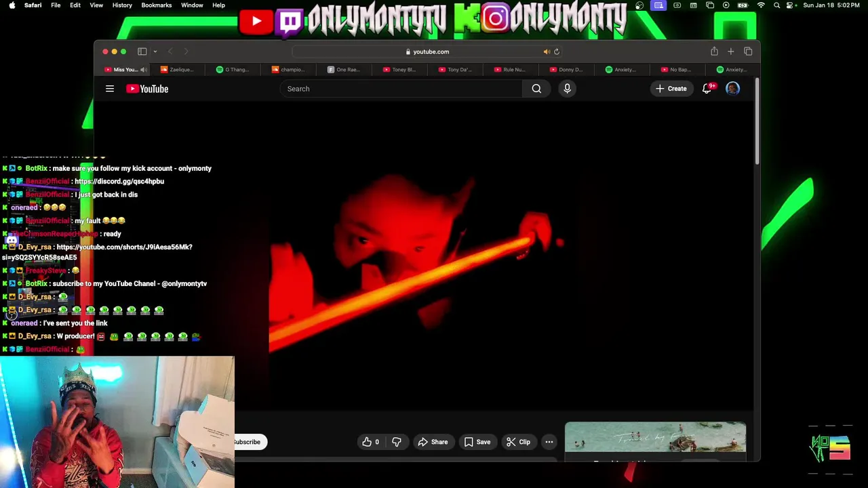
Task: Open the Edit menu
Action: (75, 5)
